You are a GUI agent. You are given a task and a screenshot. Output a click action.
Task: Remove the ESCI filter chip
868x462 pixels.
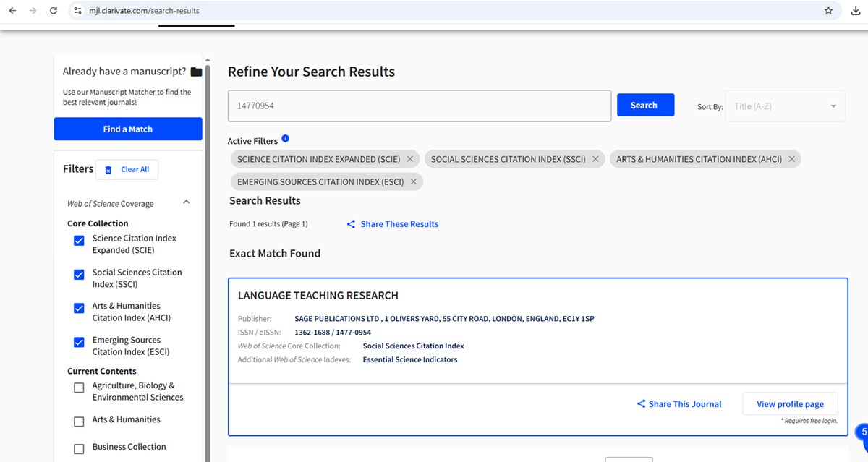414,181
